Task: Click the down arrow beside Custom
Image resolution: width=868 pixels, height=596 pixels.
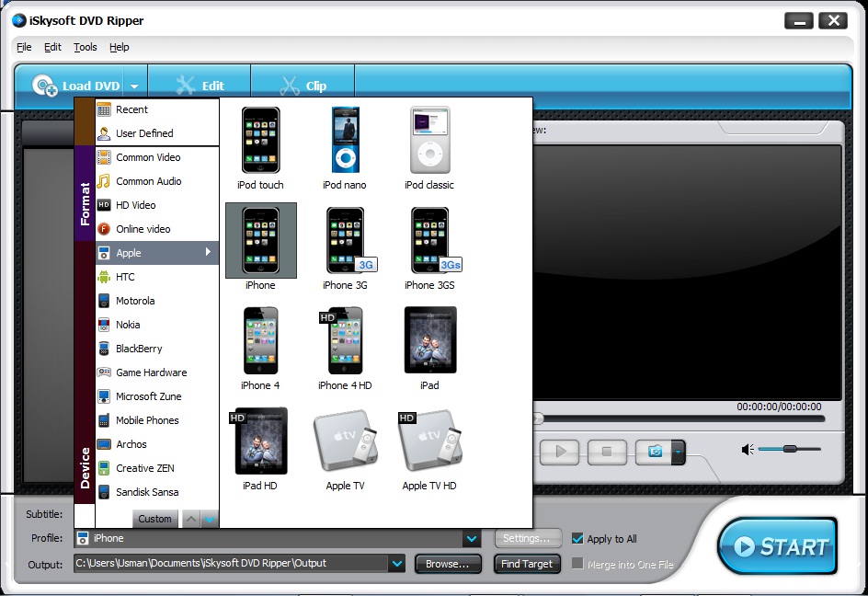Action: [210, 519]
